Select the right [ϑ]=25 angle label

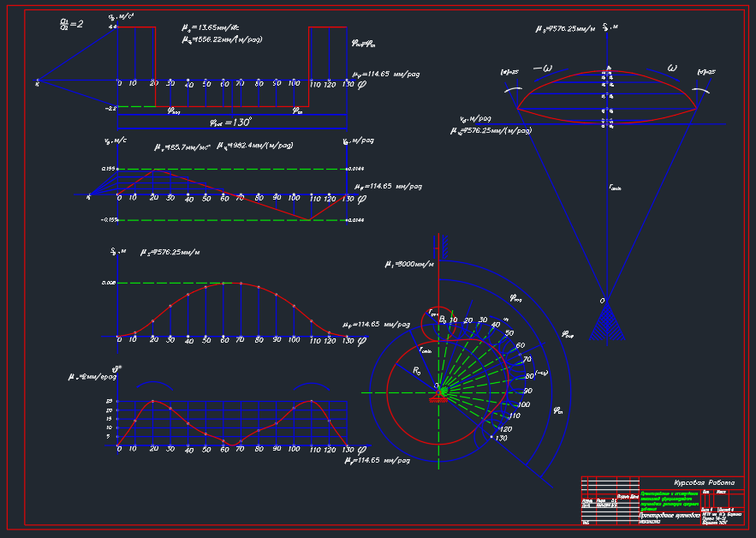point(706,72)
